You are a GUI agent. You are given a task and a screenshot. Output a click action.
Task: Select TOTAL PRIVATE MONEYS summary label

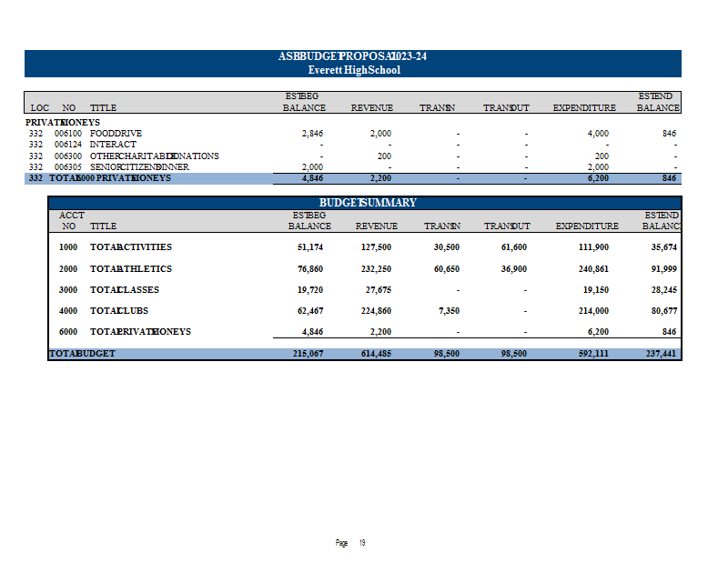140,331
